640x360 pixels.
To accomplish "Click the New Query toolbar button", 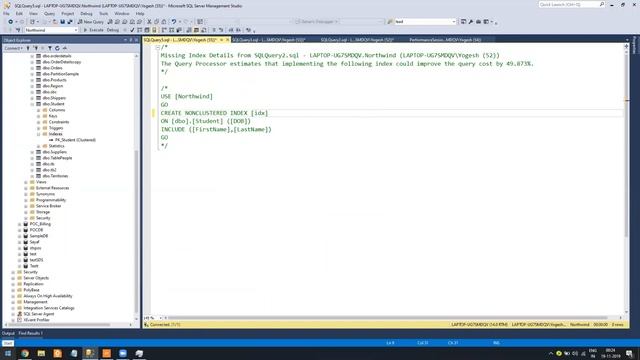I will pos(91,22).
